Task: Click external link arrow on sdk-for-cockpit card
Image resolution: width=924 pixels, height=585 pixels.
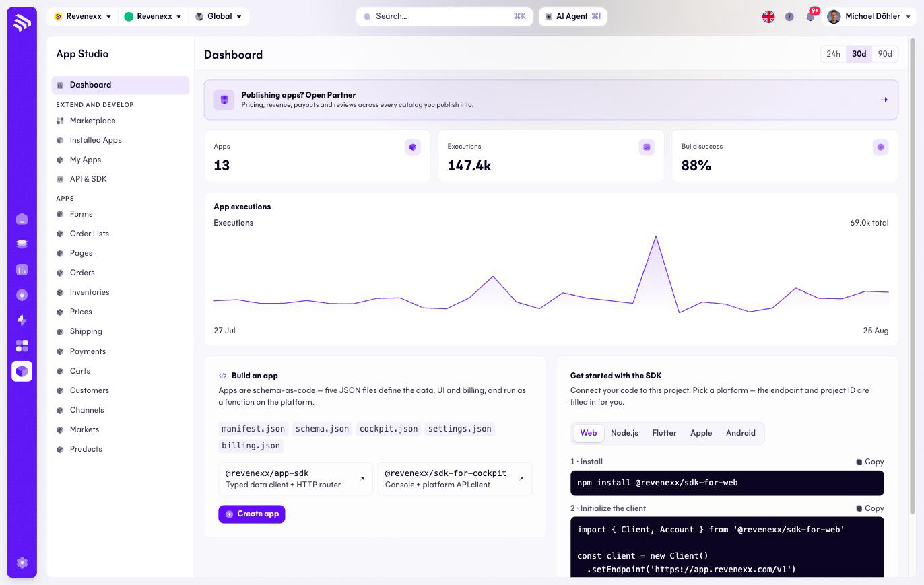Action: [x=522, y=479]
